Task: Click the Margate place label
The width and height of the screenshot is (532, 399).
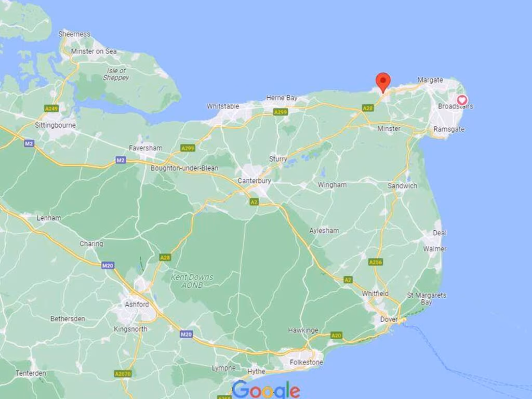Action: coord(430,80)
